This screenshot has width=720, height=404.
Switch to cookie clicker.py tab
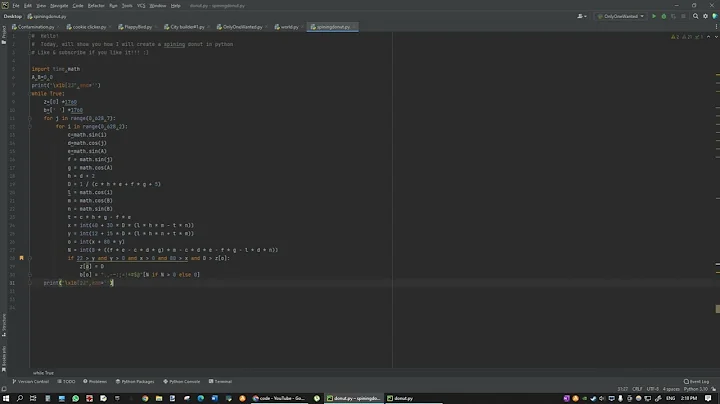pos(89,27)
